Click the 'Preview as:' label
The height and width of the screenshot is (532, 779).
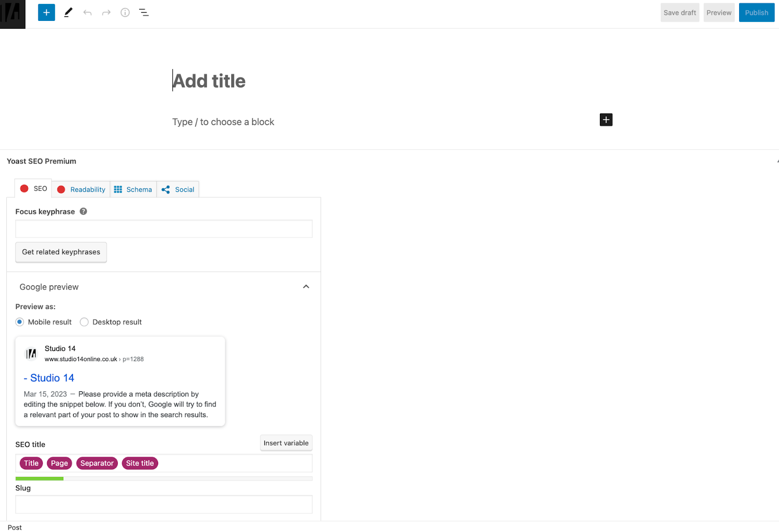point(36,307)
